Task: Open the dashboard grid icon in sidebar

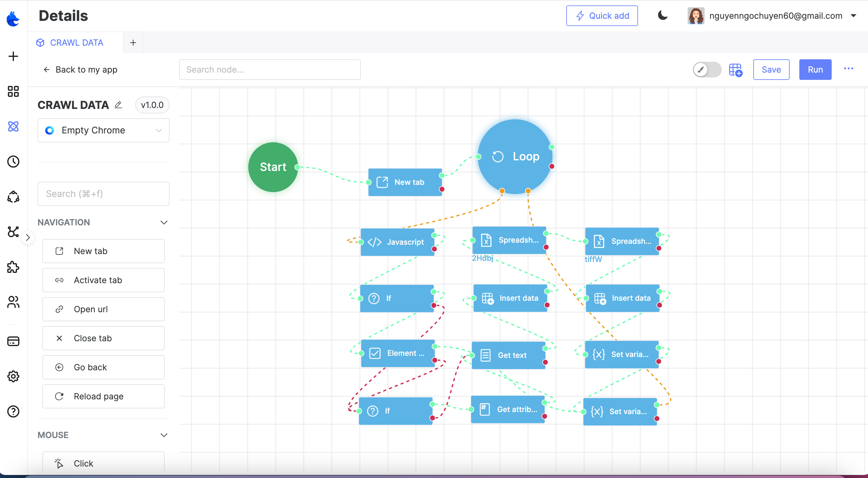Action: point(13,91)
